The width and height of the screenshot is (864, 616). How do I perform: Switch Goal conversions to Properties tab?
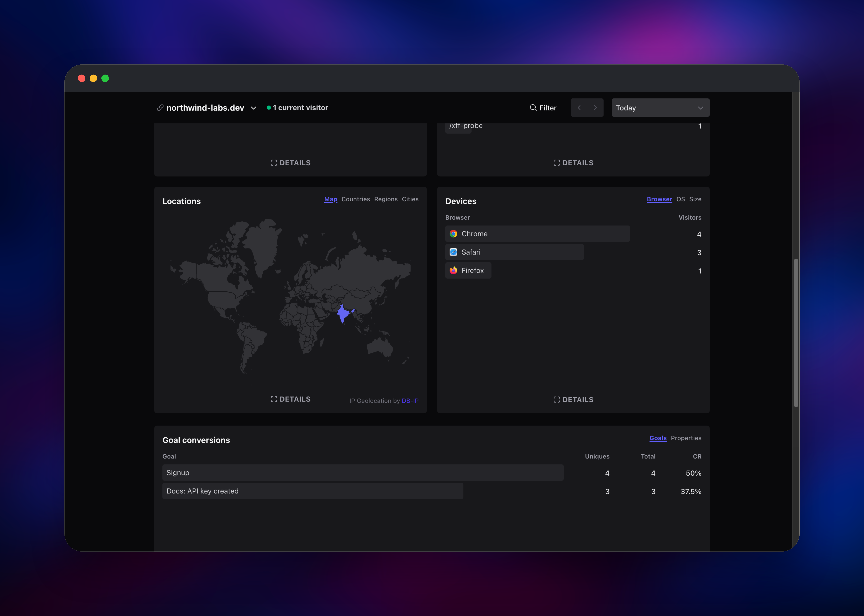tap(686, 438)
